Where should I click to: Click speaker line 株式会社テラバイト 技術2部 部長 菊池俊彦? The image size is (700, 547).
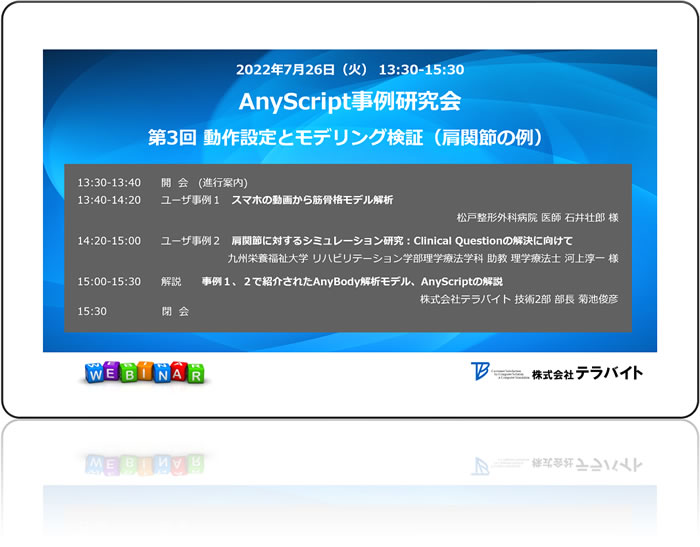pyautogui.click(x=519, y=299)
